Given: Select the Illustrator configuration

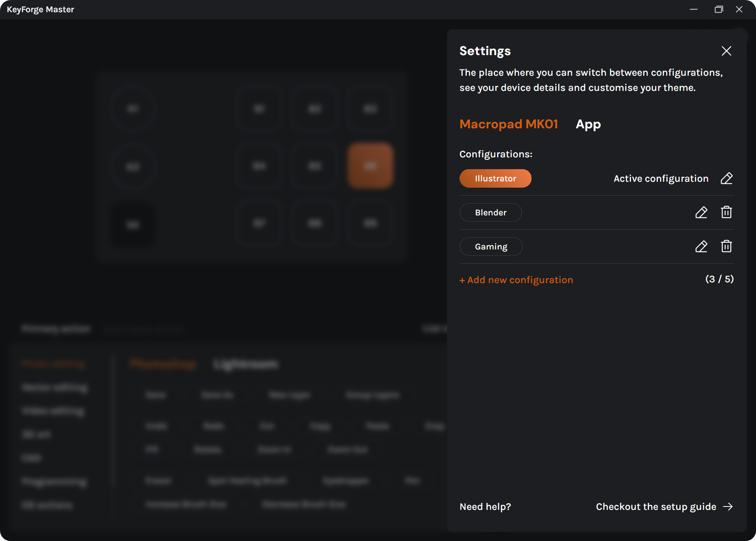Looking at the screenshot, I should [495, 178].
